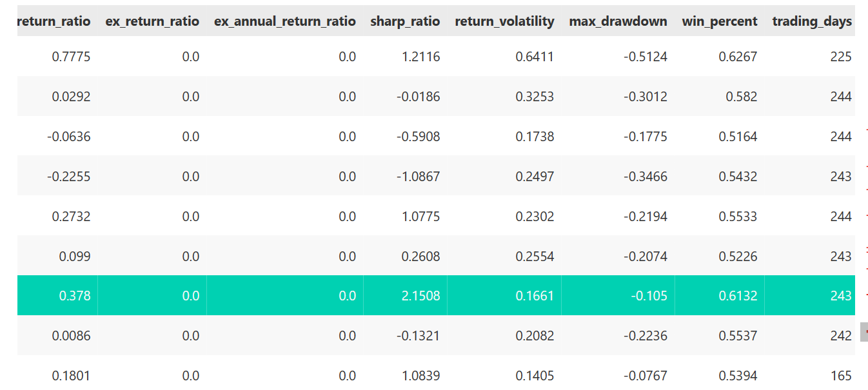868x390 pixels.
Task: Sort by the win_percent column header
Action: click(x=720, y=21)
